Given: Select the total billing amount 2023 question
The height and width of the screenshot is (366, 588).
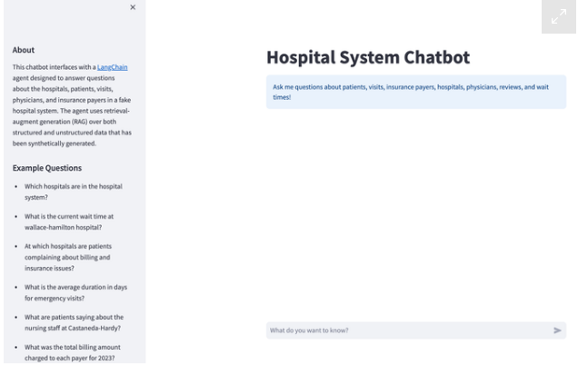Looking at the screenshot, I should pos(73,352).
